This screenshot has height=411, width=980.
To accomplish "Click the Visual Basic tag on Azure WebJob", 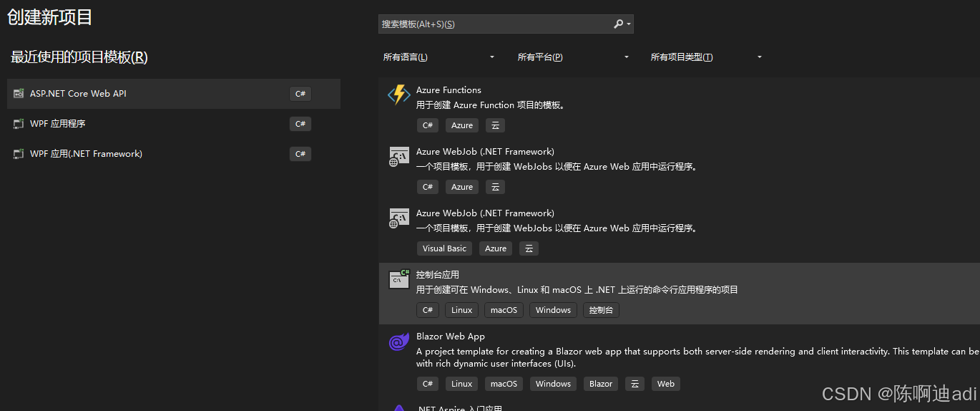I will [x=444, y=248].
